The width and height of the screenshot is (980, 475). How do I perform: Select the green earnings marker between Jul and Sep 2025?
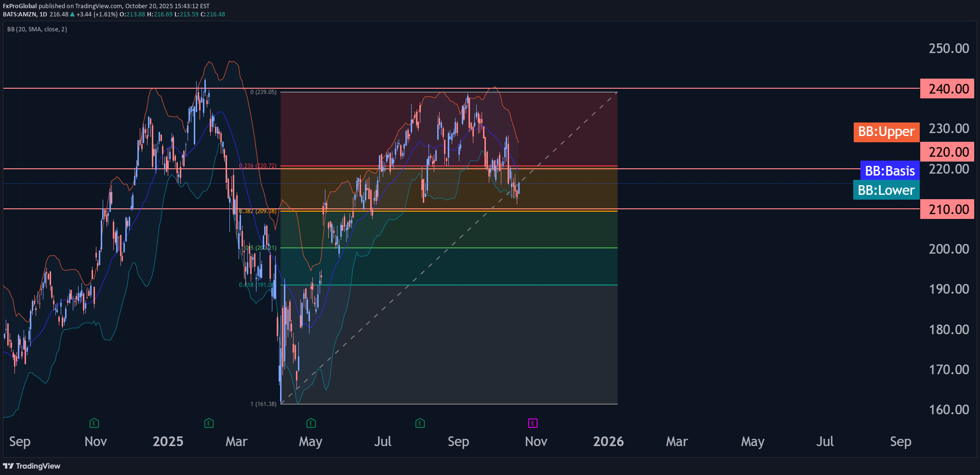pos(420,423)
